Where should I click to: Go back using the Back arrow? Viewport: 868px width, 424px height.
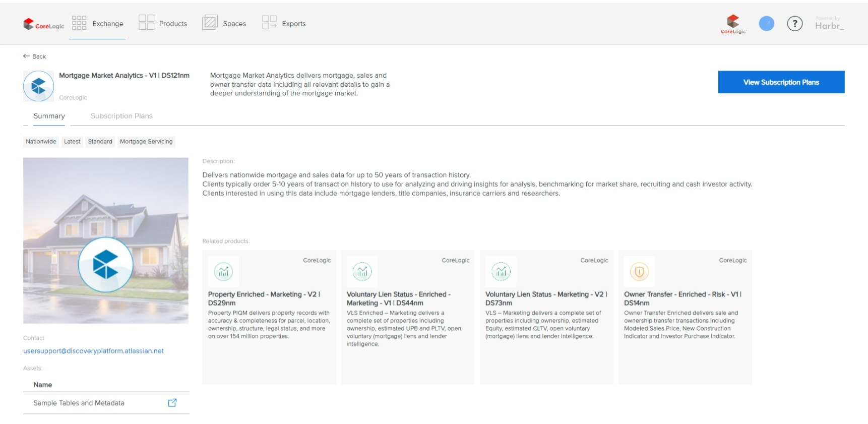34,56
